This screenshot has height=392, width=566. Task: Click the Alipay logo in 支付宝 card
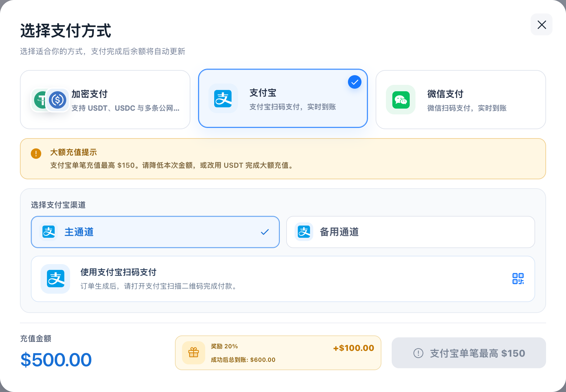(223, 98)
